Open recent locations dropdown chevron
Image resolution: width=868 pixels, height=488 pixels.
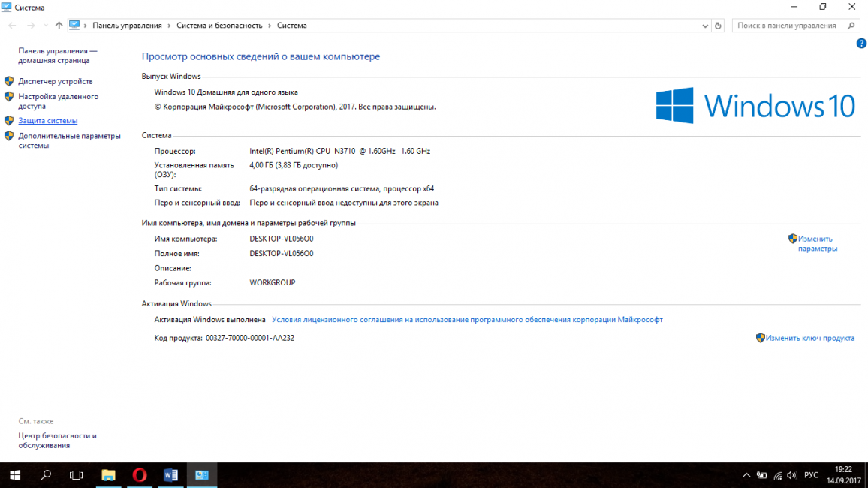[x=45, y=26]
